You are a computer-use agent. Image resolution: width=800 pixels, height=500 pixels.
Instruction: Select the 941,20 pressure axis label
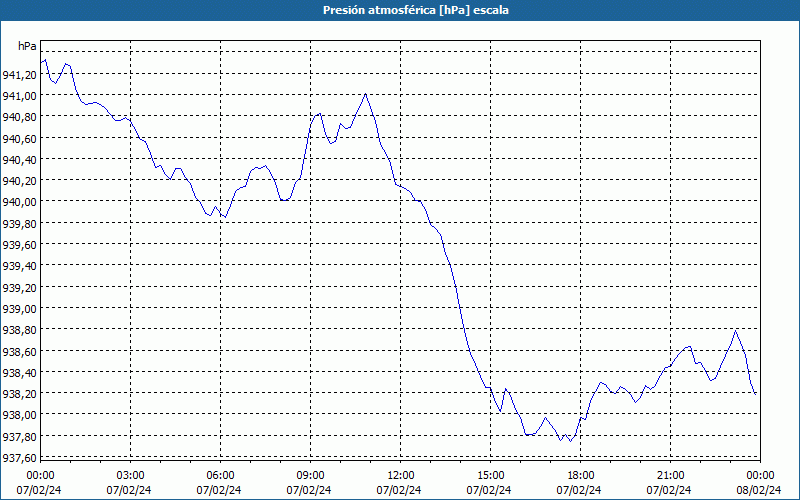click(x=19, y=75)
